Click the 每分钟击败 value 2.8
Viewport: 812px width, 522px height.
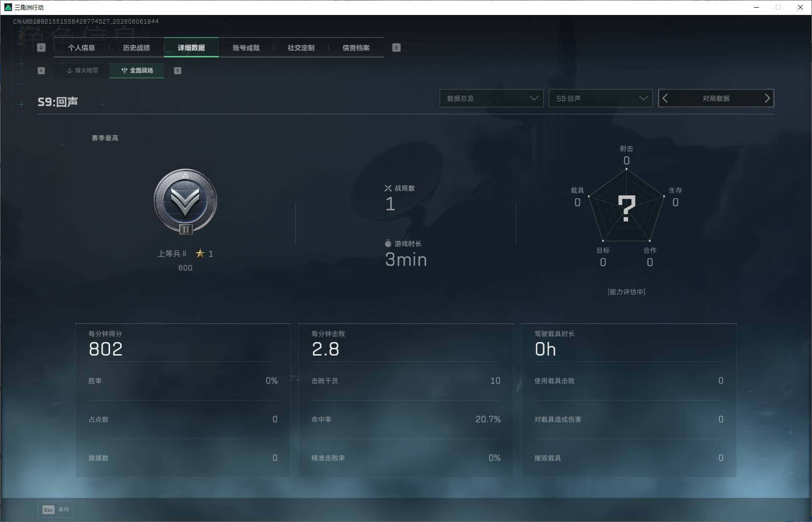pyautogui.click(x=326, y=349)
